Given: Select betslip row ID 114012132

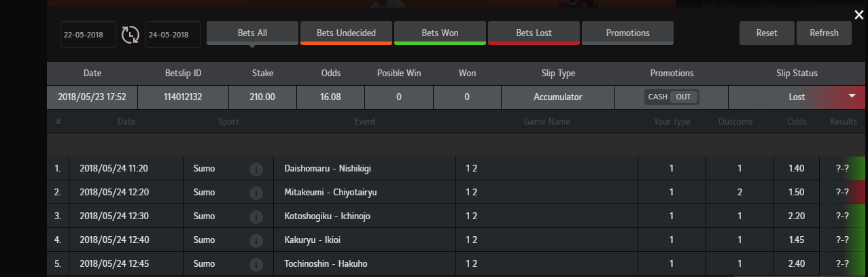Looking at the screenshot, I should 183,97.
